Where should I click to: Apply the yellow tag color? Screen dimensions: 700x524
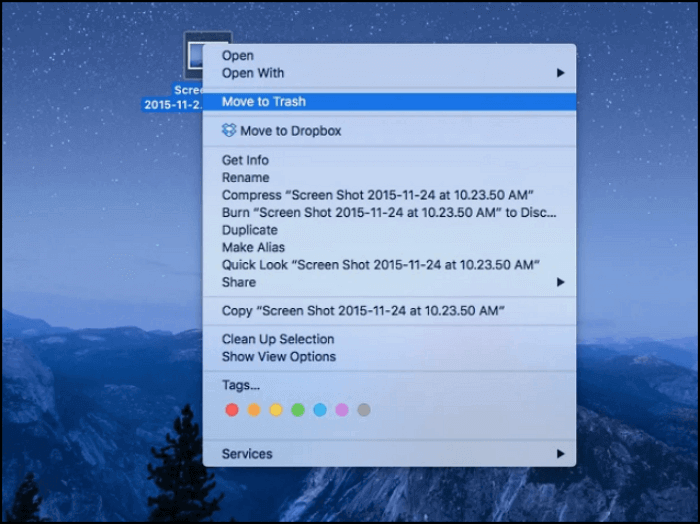point(276,409)
